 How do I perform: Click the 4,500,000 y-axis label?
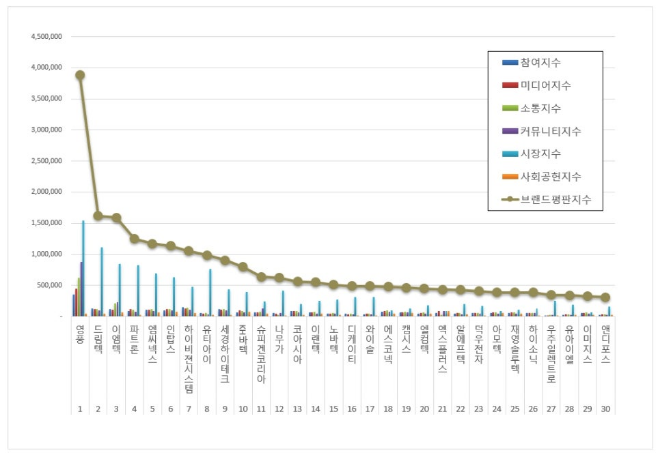pos(46,37)
